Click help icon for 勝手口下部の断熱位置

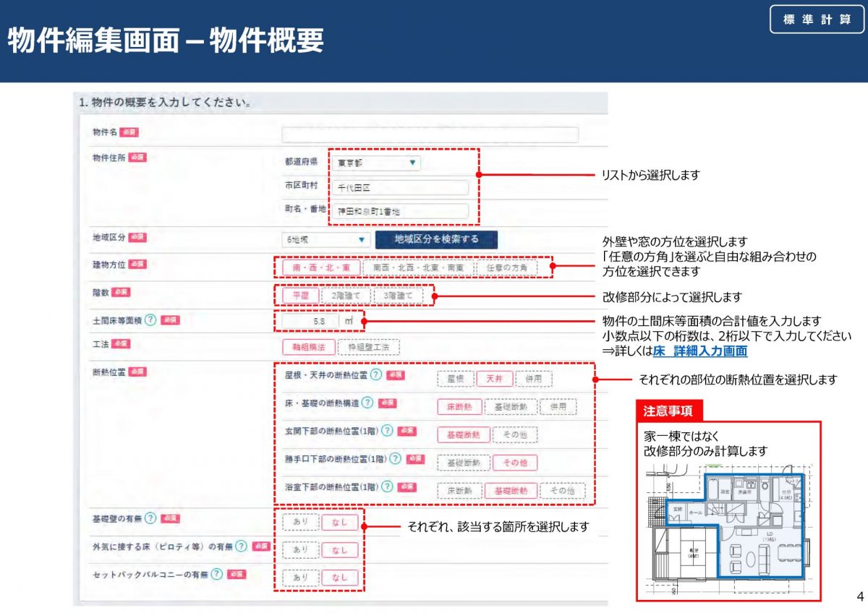(395, 458)
